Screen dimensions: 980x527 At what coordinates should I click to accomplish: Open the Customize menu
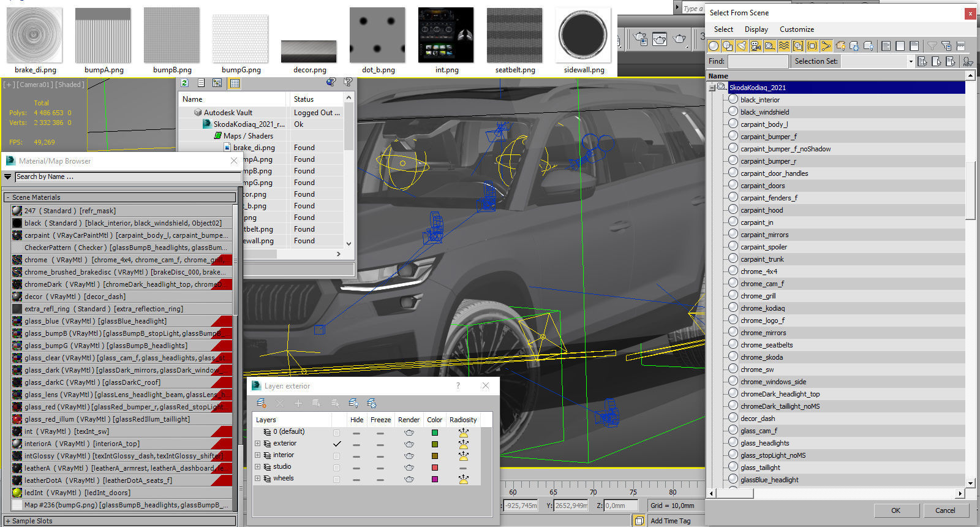(796, 29)
